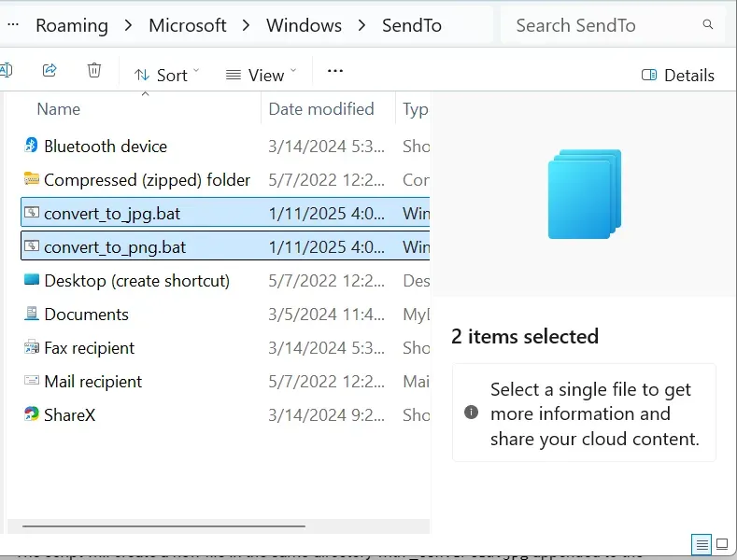Image resolution: width=737 pixels, height=560 pixels.
Task: Open the Sort dropdown menu
Action: 166,76
